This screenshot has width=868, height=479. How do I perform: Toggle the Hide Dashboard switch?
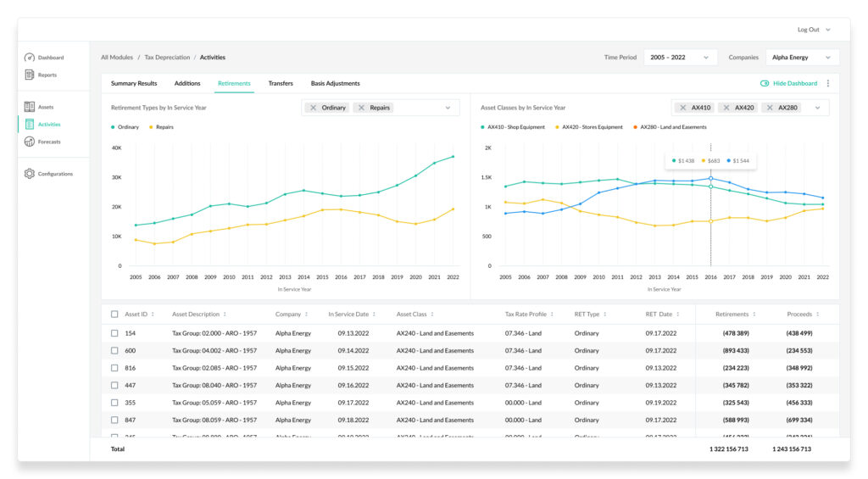pyautogui.click(x=765, y=83)
